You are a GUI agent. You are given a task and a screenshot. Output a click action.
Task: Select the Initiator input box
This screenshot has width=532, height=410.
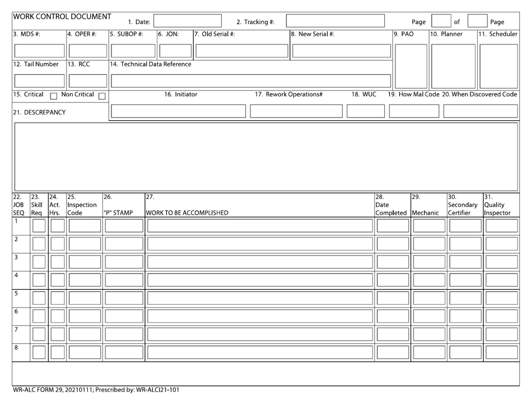point(178,111)
